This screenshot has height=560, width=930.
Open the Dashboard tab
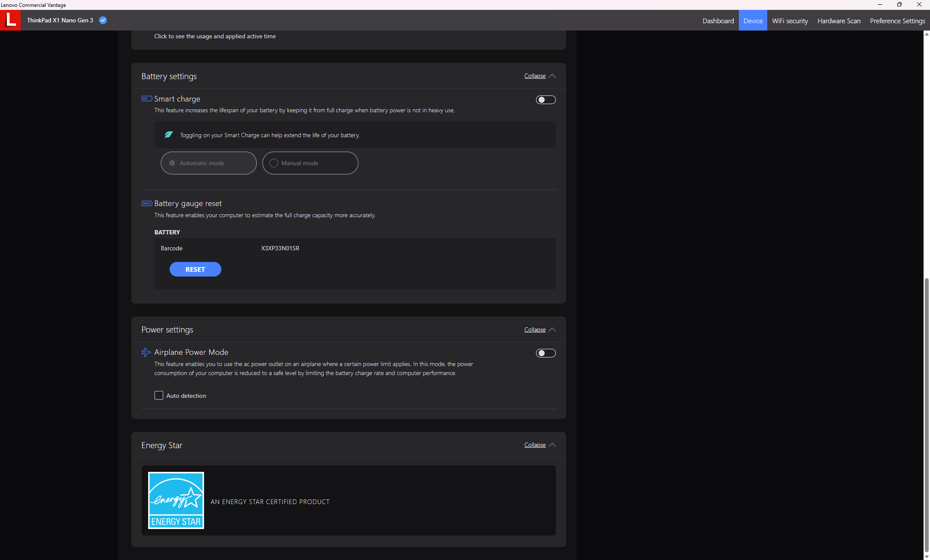click(x=718, y=21)
